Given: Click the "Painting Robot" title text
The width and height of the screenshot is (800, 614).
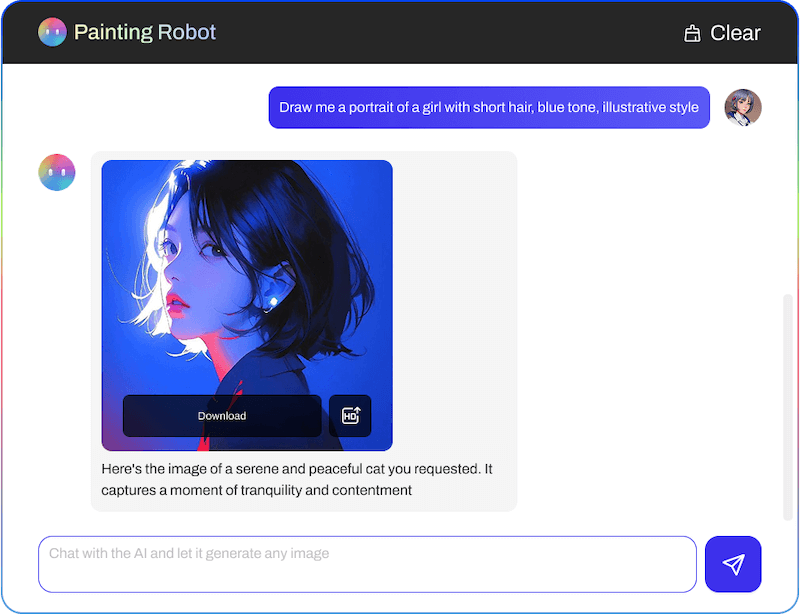Looking at the screenshot, I should click(145, 32).
